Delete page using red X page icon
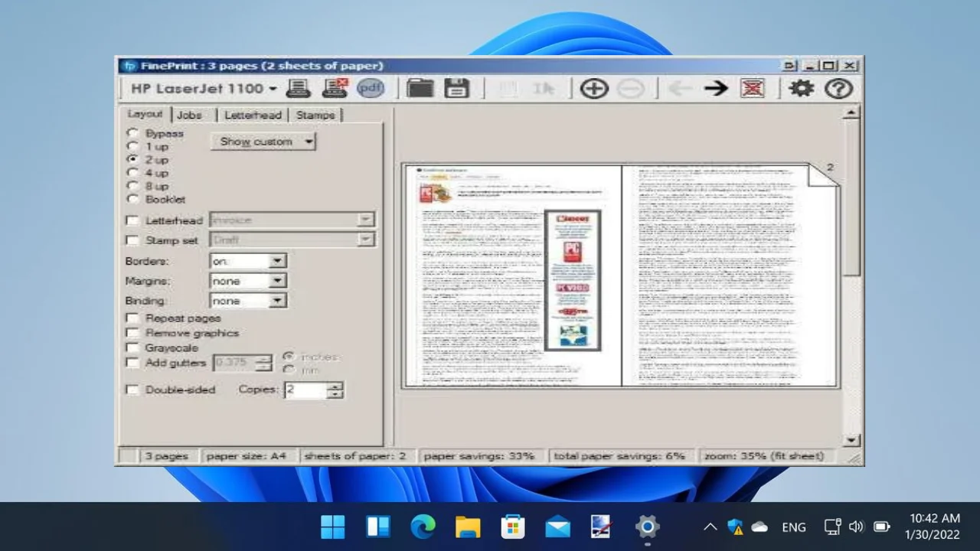The image size is (980, 551). [753, 88]
